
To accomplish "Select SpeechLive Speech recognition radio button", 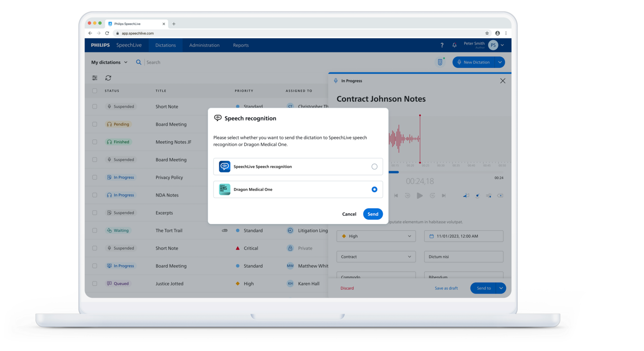I will pos(374,166).
